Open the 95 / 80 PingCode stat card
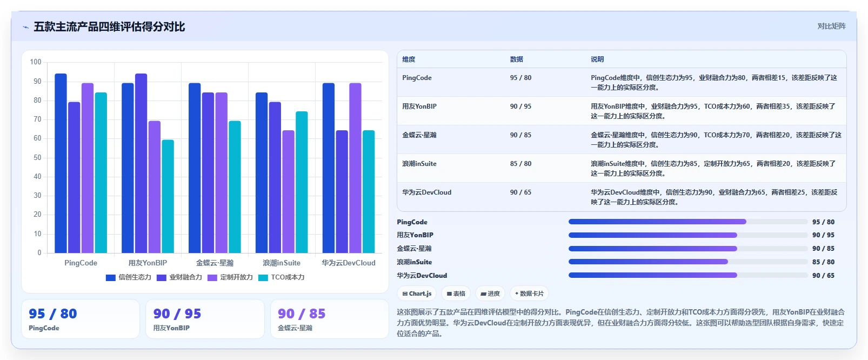This screenshot has width=868, height=360. tap(81, 319)
